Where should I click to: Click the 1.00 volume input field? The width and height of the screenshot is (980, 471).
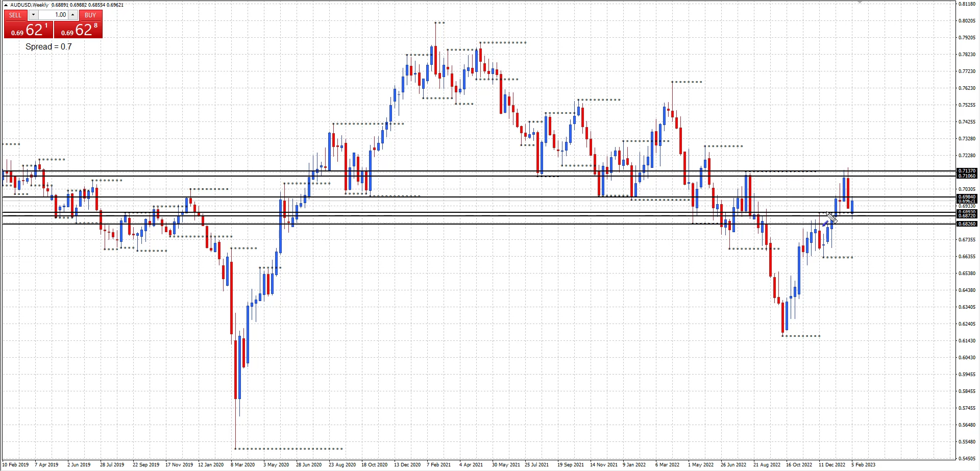coord(54,15)
